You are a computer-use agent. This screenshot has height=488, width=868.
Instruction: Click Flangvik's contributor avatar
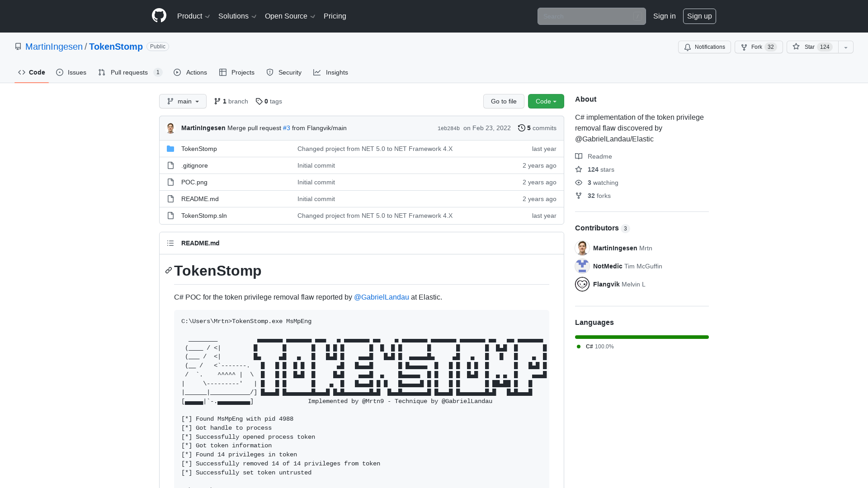[x=582, y=284]
